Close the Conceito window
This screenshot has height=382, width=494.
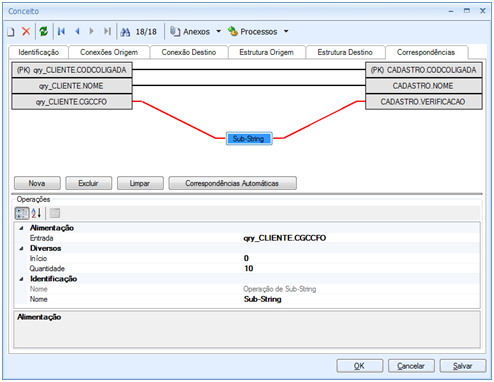coord(482,11)
